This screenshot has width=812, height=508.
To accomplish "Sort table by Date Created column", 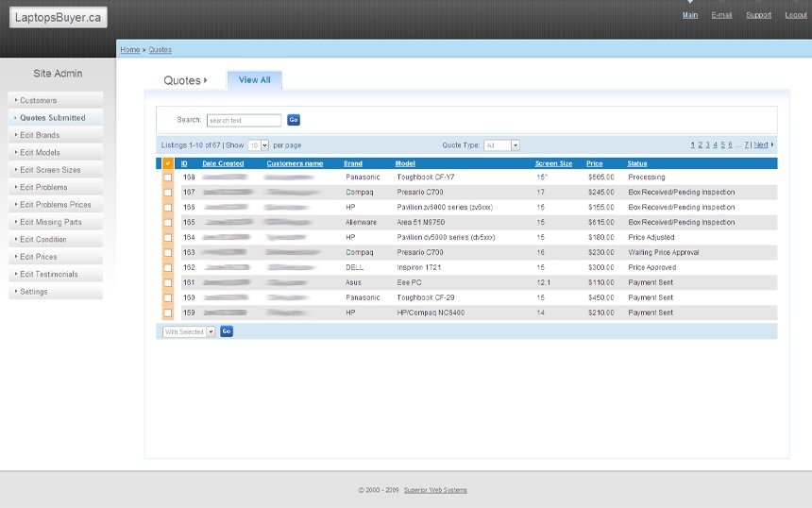I will click(223, 163).
